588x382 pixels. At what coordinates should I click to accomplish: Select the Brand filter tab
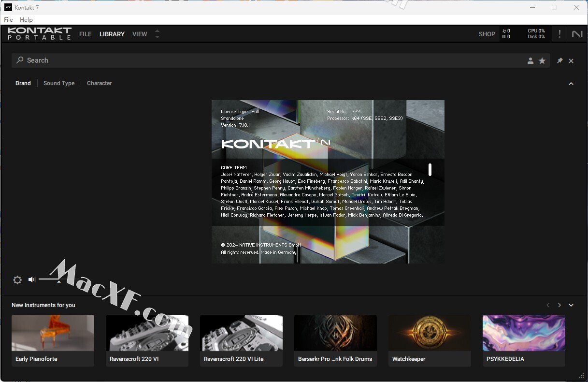23,83
